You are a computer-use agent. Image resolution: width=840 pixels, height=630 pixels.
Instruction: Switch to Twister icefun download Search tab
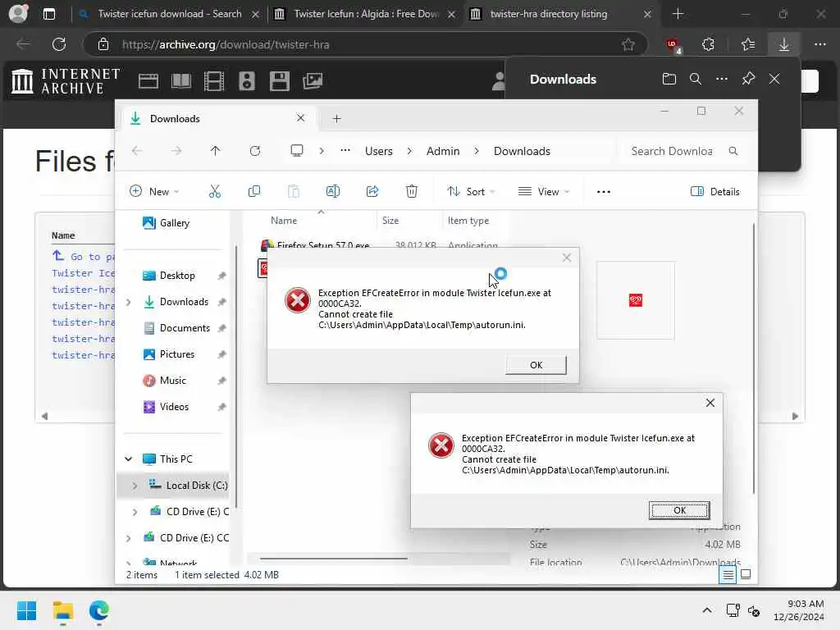pos(169,14)
